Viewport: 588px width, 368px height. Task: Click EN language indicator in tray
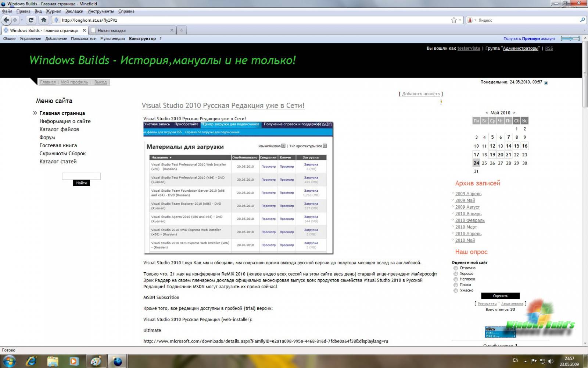coord(516,360)
